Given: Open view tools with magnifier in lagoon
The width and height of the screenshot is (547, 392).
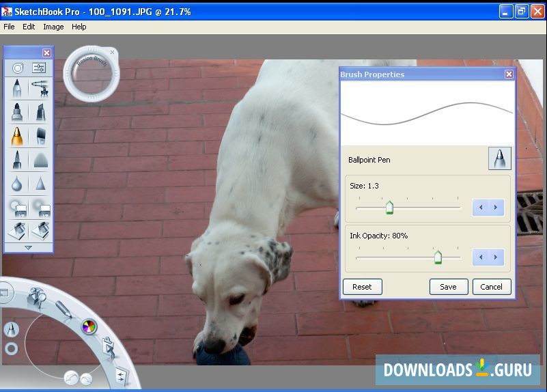Looking at the screenshot, I should [37, 297].
